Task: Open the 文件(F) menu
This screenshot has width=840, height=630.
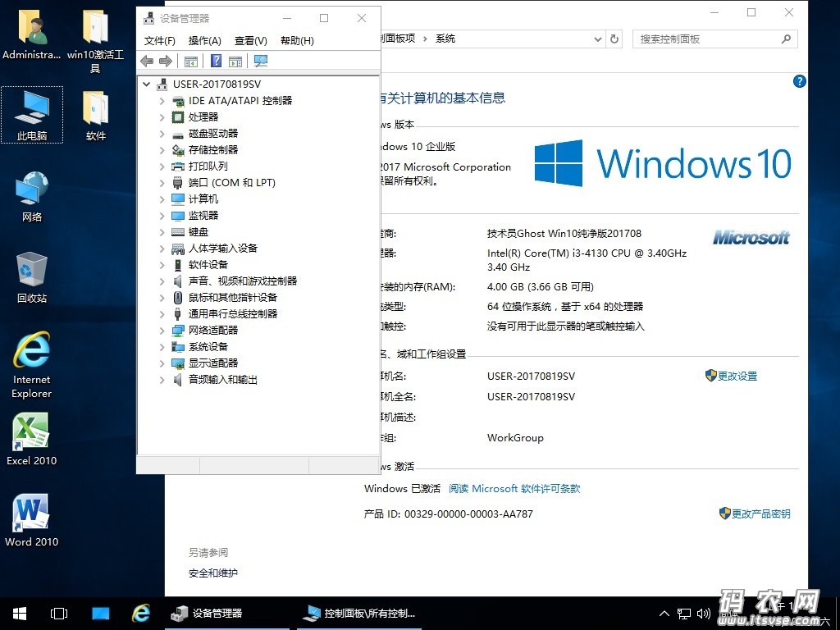Action: (x=160, y=41)
